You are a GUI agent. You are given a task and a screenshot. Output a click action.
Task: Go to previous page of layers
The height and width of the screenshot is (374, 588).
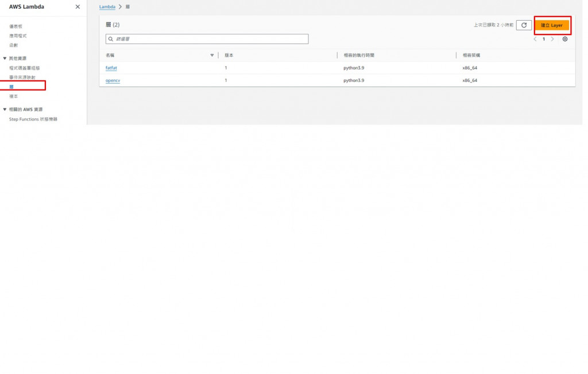click(x=535, y=39)
